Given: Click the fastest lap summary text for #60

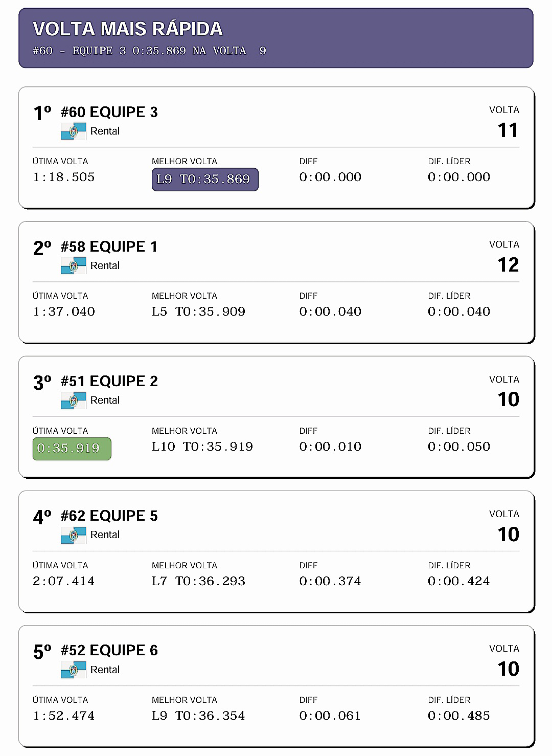Looking at the screenshot, I should [149, 51].
